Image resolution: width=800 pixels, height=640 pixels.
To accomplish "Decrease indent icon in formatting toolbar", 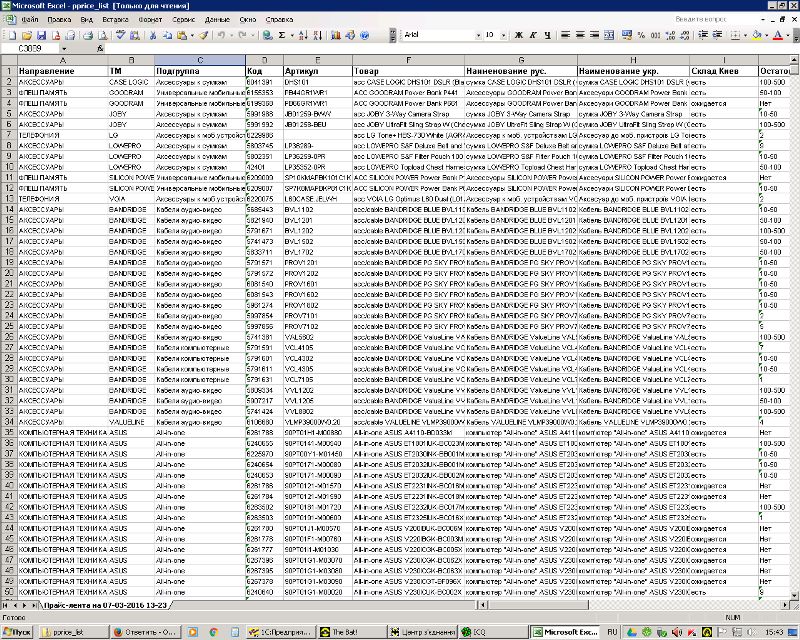I will tap(703, 35).
